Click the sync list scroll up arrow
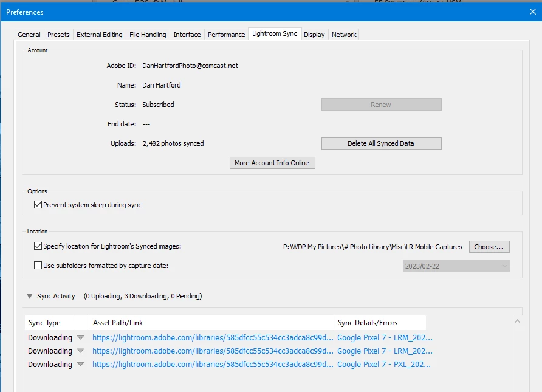The image size is (542, 392). 518,321
